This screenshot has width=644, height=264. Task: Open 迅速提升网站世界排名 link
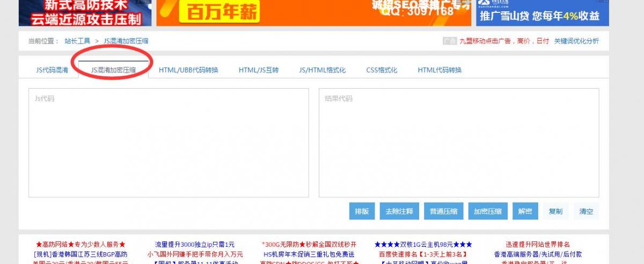(538, 245)
